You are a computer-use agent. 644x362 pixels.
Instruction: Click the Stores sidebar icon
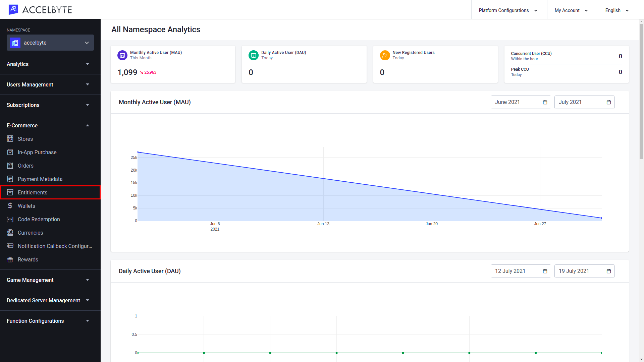pyautogui.click(x=10, y=139)
